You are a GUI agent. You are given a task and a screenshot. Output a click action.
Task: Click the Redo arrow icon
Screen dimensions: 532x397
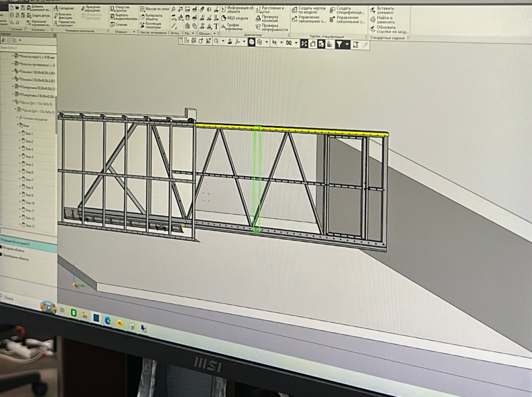click(18, 23)
